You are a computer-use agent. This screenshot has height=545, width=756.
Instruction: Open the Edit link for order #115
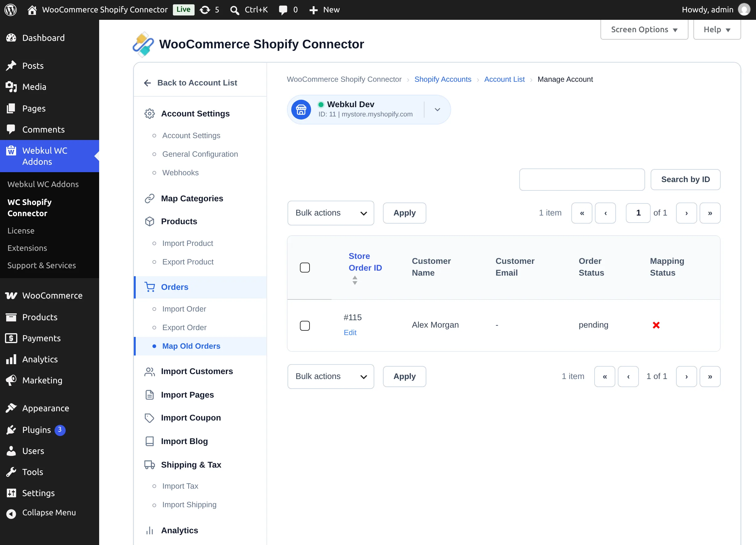point(350,333)
